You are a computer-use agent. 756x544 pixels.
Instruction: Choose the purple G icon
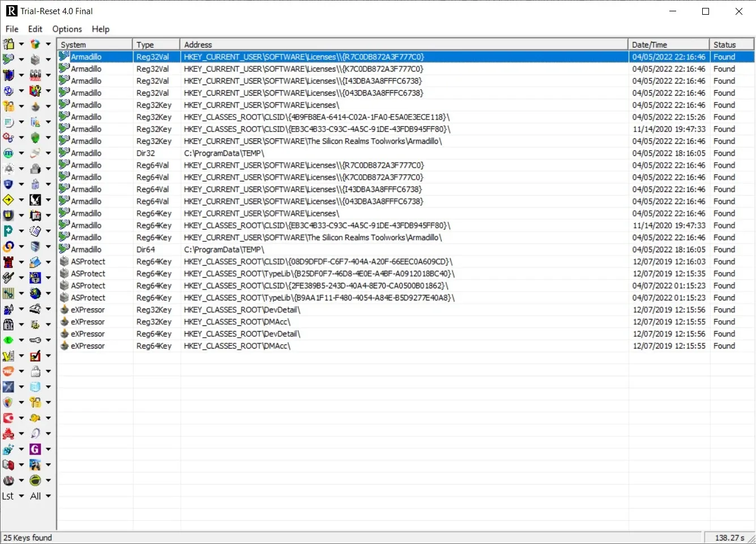(35, 449)
